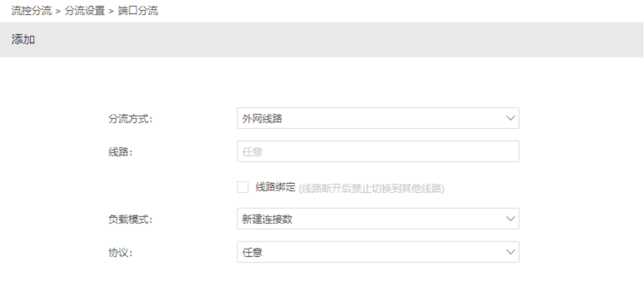Enable the 线路绑定 checkbox

(x=243, y=187)
